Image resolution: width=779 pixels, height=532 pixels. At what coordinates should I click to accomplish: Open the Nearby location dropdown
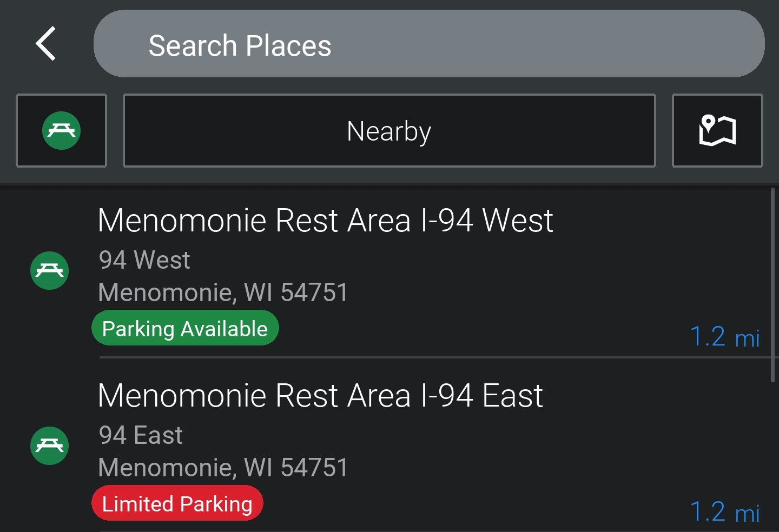pos(389,130)
